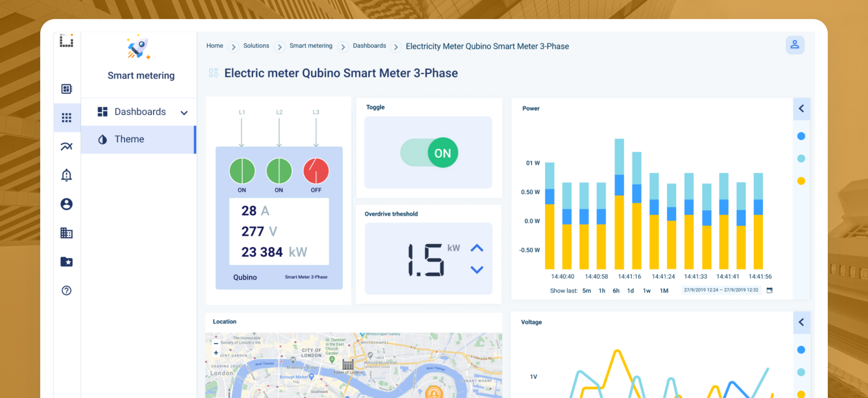Open the buildings sidebar icon
Viewport: 868px width, 398px height.
[66, 233]
